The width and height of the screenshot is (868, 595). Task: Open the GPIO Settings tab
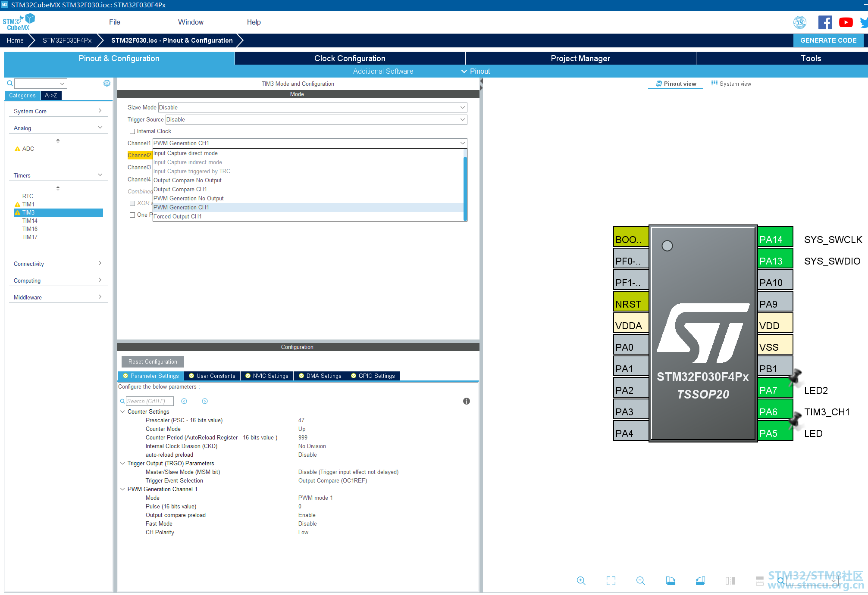pyautogui.click(x=373, y=376)
